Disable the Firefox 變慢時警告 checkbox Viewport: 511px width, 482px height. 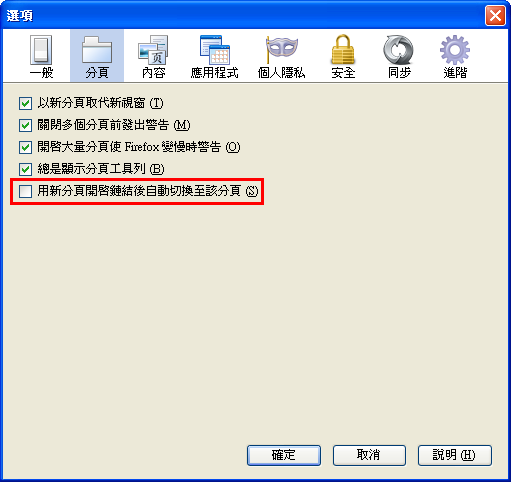pos(25,147)
